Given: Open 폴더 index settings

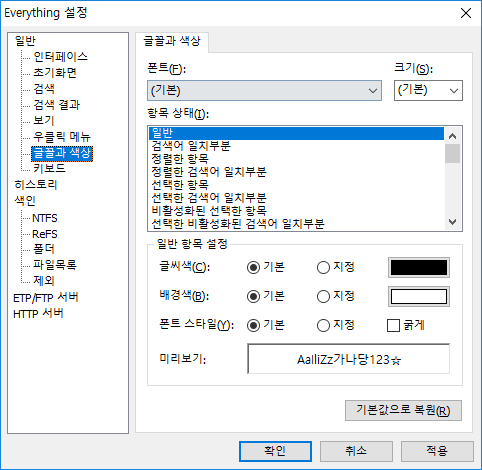Looking at the screenshot, I should pyautogui.click(x=44, y=249).
